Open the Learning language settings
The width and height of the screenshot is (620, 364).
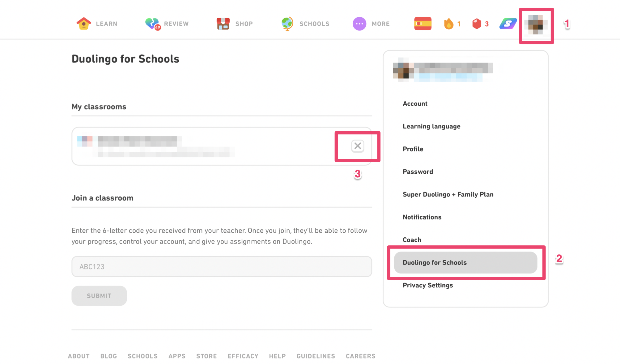point(431,126)
